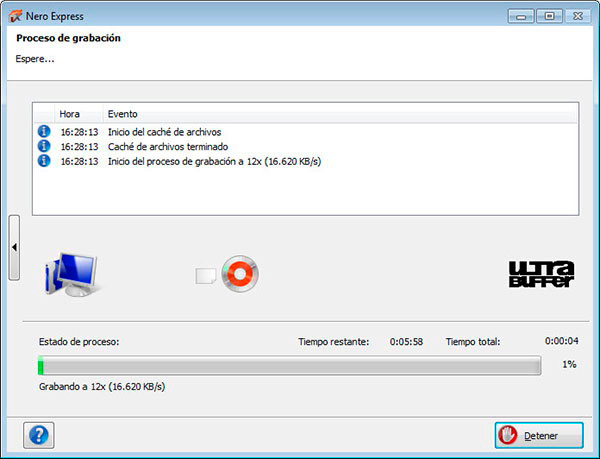Click the Nero Express flame icon in title bar
The width and height of the screenshot is (600, 459).
[15, 16]
